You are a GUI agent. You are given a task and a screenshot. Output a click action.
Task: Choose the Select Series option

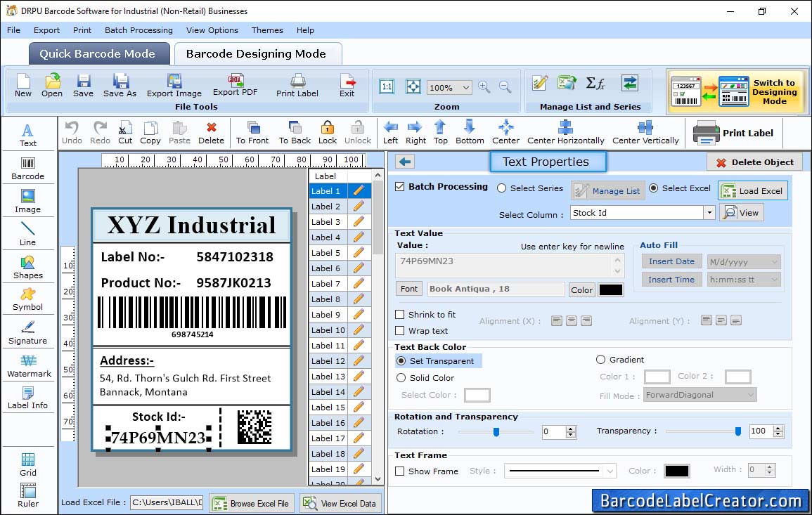[x=501, y=188]
